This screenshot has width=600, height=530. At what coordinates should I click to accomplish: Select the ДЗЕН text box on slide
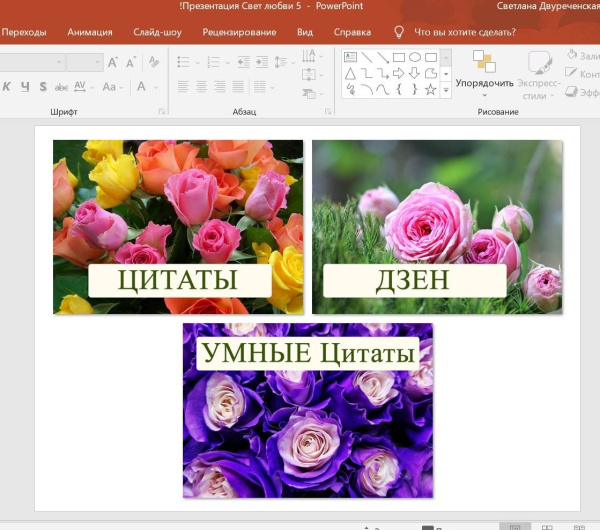pyautogui.click(x=414, y=280)
